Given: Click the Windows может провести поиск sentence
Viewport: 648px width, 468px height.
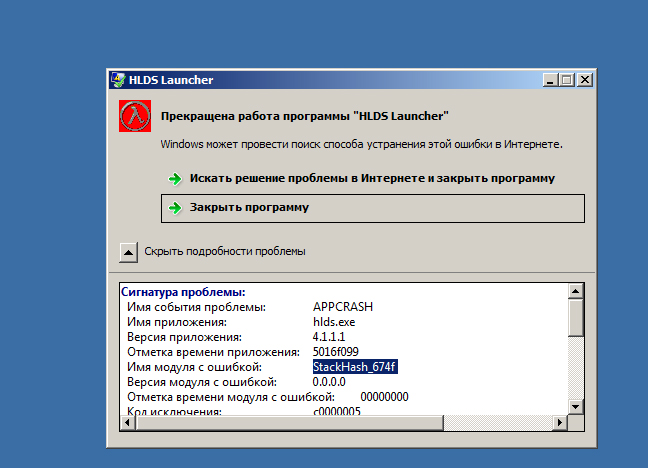Looking at the screenshot, I should pos(362,144).
